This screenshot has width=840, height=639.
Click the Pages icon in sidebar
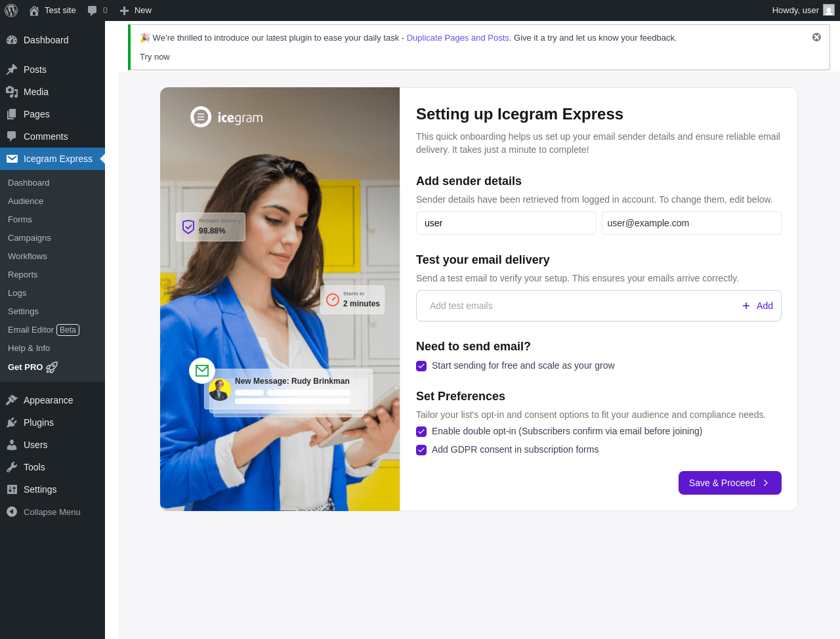tap(12, 114)
